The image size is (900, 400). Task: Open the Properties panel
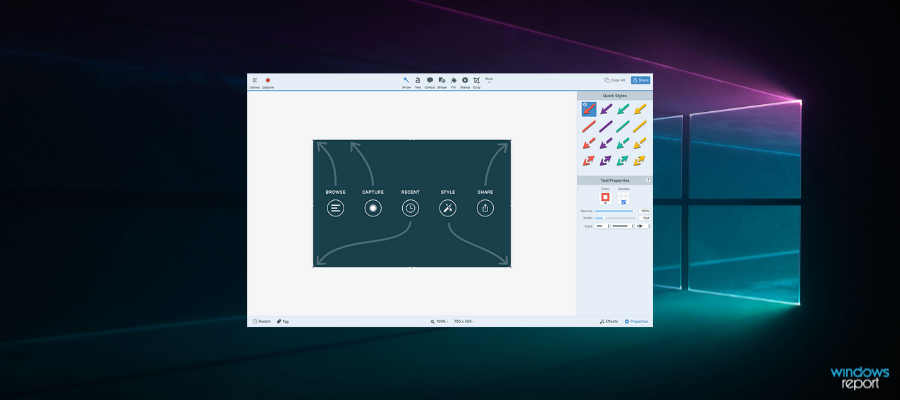point(637,321)
